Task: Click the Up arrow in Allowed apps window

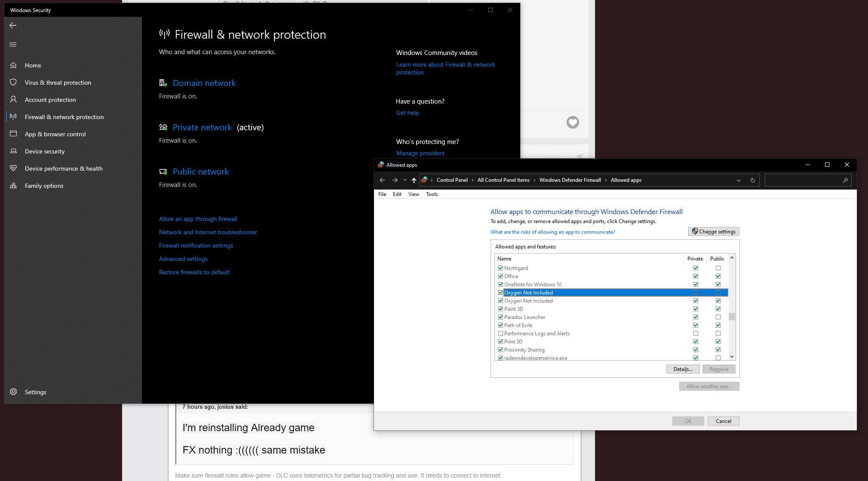Action: (414, 180)
